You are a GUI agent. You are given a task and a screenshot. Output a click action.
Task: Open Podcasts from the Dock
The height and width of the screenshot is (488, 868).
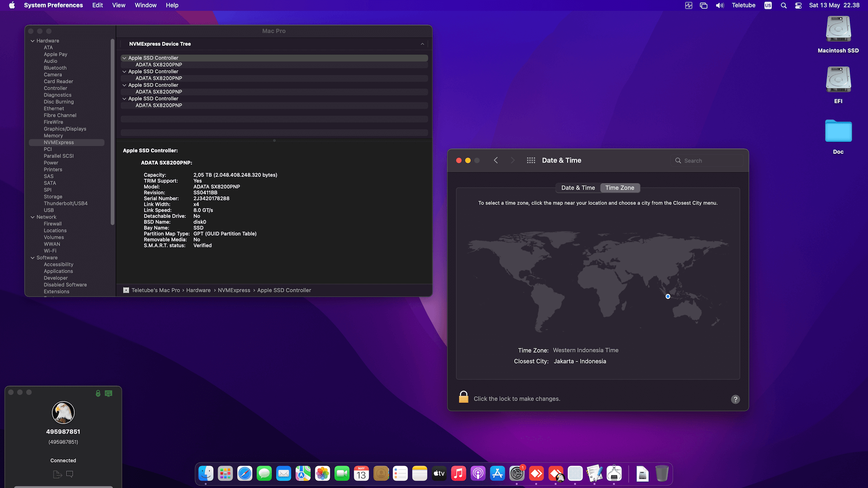point(478,474)
